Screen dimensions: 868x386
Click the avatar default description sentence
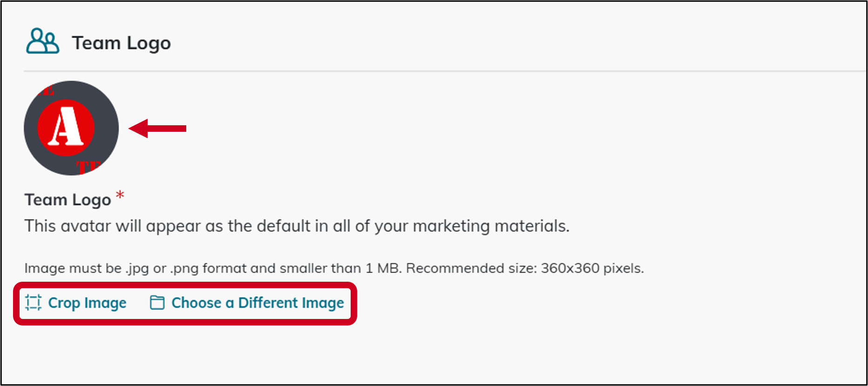[297, 226]
